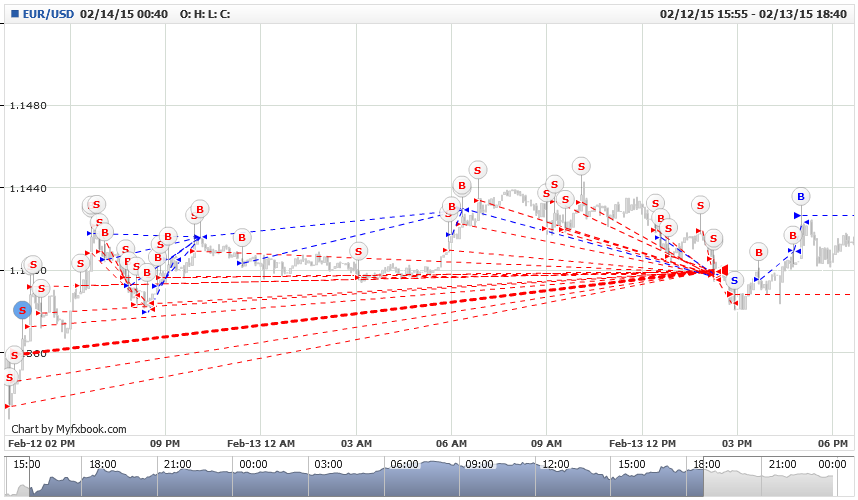This screenshot has width=858, height=500.
Task: Click the navigator at the 21:00 label in grey area
Action: pos(782,464)
